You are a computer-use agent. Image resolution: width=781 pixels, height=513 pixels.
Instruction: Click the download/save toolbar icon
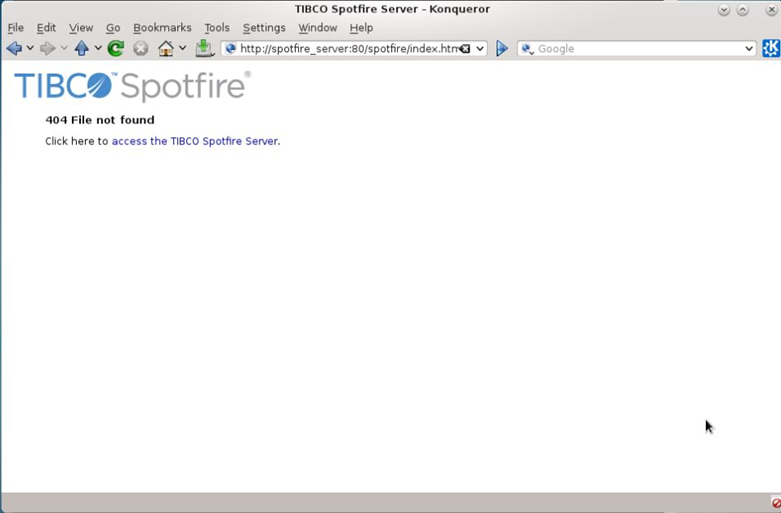(204, 48)
